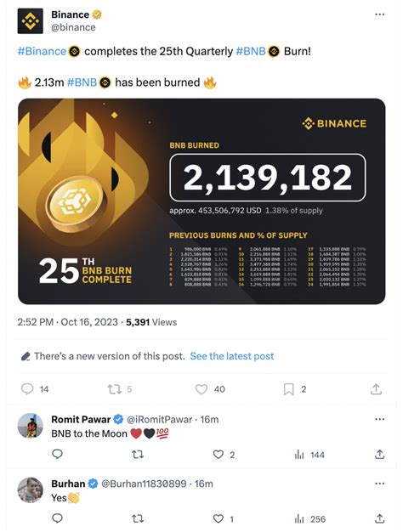Share the Binance post
Screen dimensions: 403x532
pyautogui.click(x=376, y=389)
